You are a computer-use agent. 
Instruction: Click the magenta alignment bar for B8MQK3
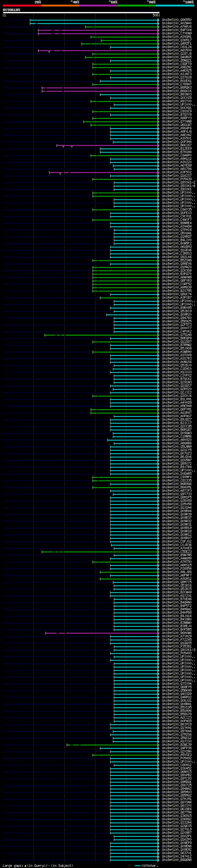[x=100, y=88]
